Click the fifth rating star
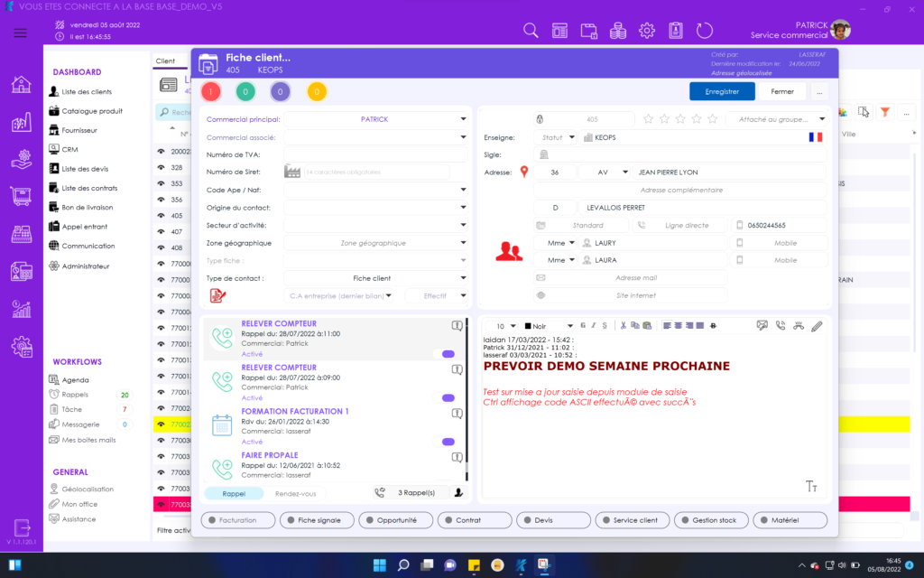 point(713,119)
